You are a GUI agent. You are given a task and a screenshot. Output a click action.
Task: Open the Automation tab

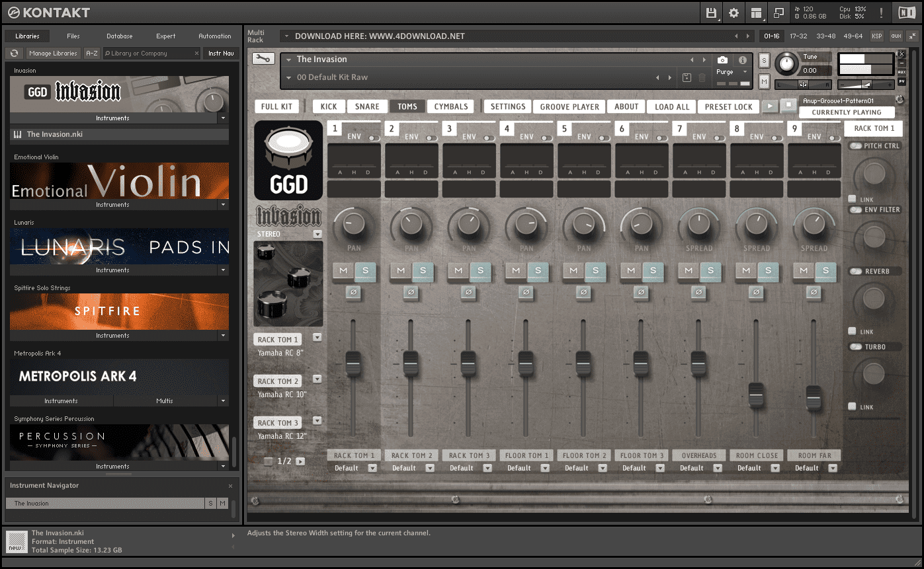215,36
